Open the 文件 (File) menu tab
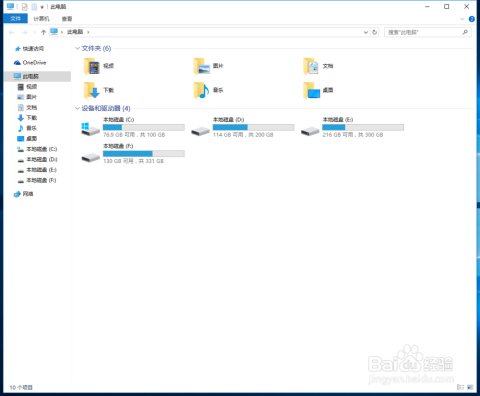 click(x=15, y=19)
